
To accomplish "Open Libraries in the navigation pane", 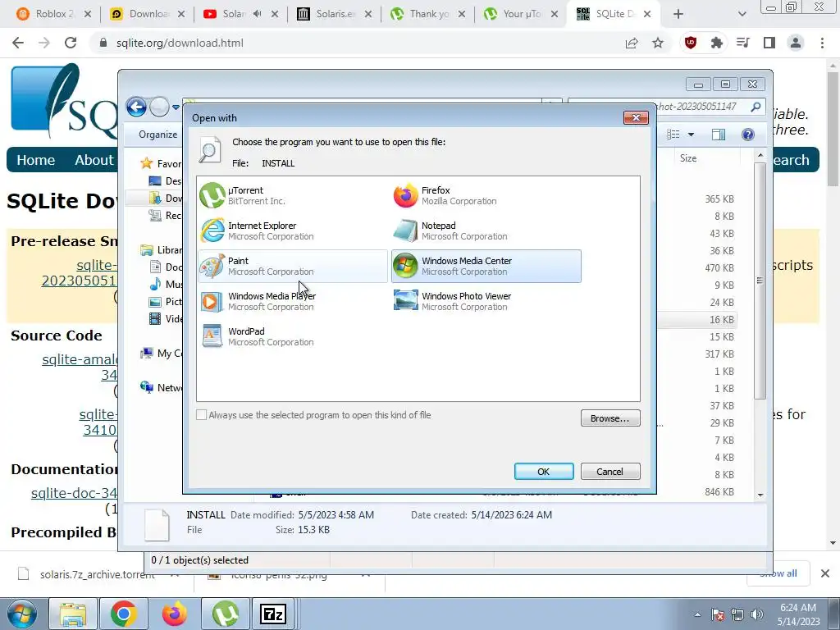I will [x=162, y=249].
